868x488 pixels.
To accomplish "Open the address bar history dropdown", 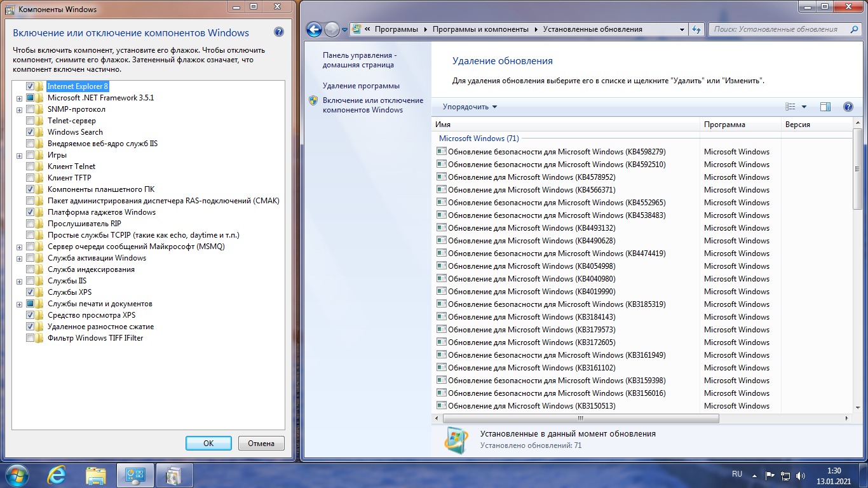I will click(682, 29).
